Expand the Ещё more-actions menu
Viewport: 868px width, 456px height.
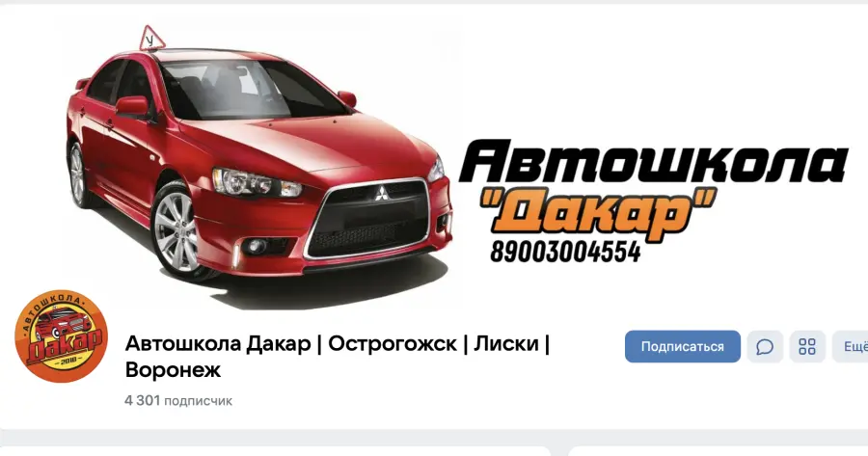851,347
